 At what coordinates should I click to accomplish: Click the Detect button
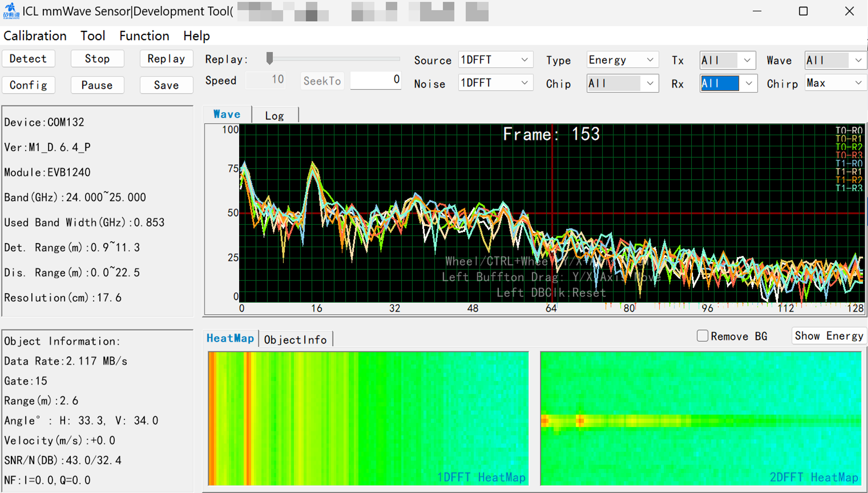(28, 59)
